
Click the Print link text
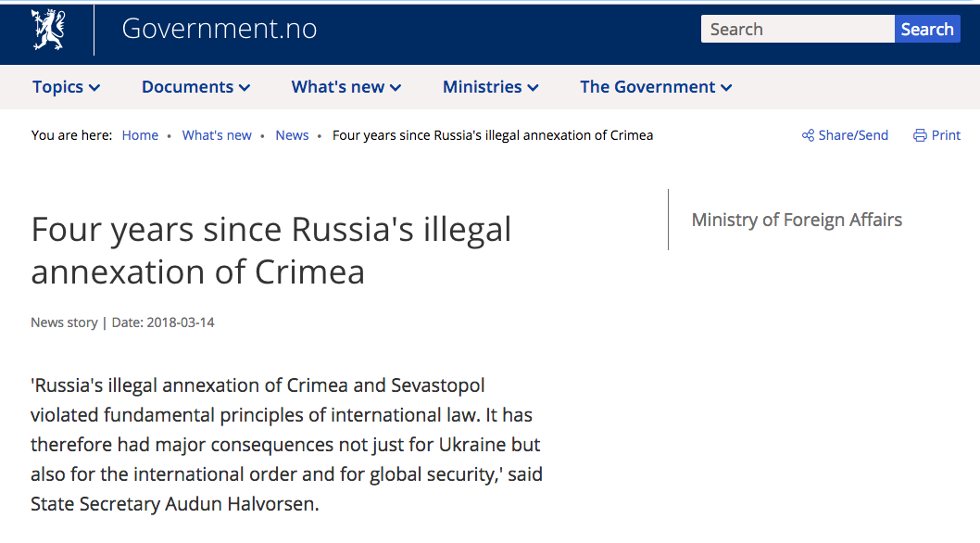coord(946,135)
